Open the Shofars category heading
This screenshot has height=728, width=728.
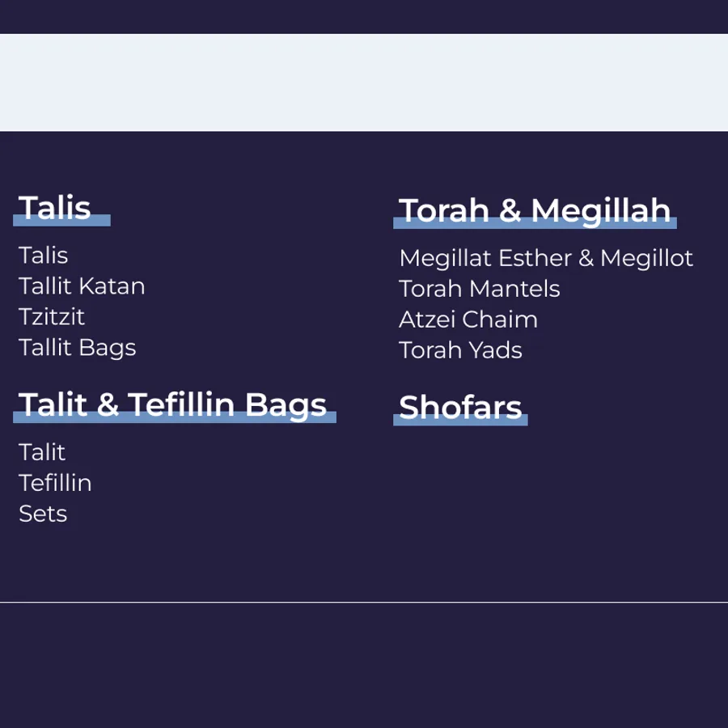(x=460, y=407)
